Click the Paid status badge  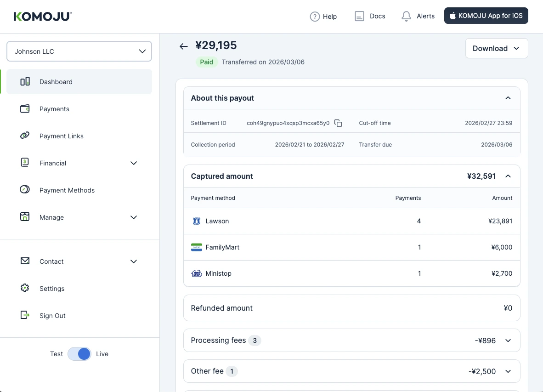207,62
